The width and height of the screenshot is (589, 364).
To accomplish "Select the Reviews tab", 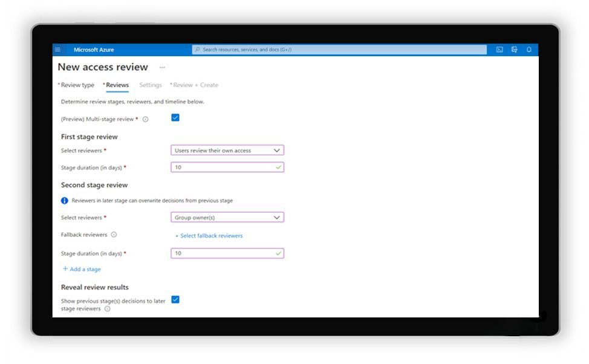I will click(116, 85).
